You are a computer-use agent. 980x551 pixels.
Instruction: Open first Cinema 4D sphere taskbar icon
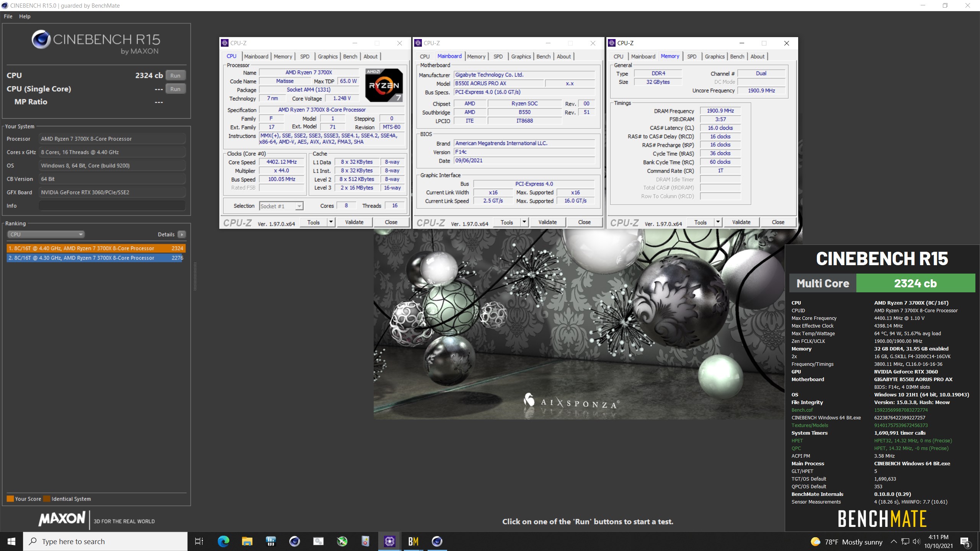tap(294, 541)
